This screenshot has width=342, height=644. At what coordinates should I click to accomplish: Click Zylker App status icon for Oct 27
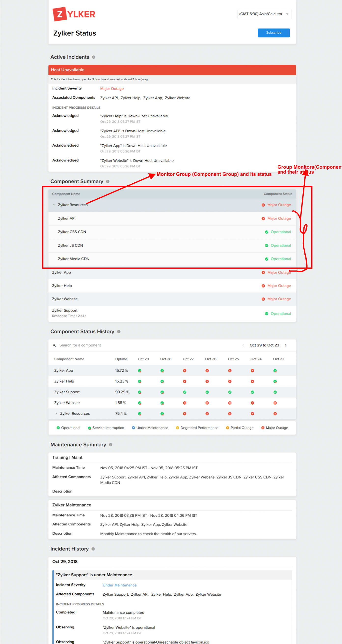pos(184,371)
